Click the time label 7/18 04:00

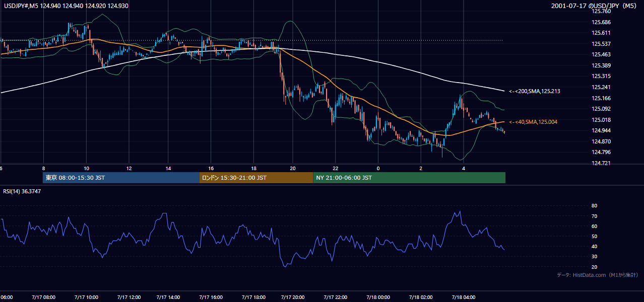[463, 297]
